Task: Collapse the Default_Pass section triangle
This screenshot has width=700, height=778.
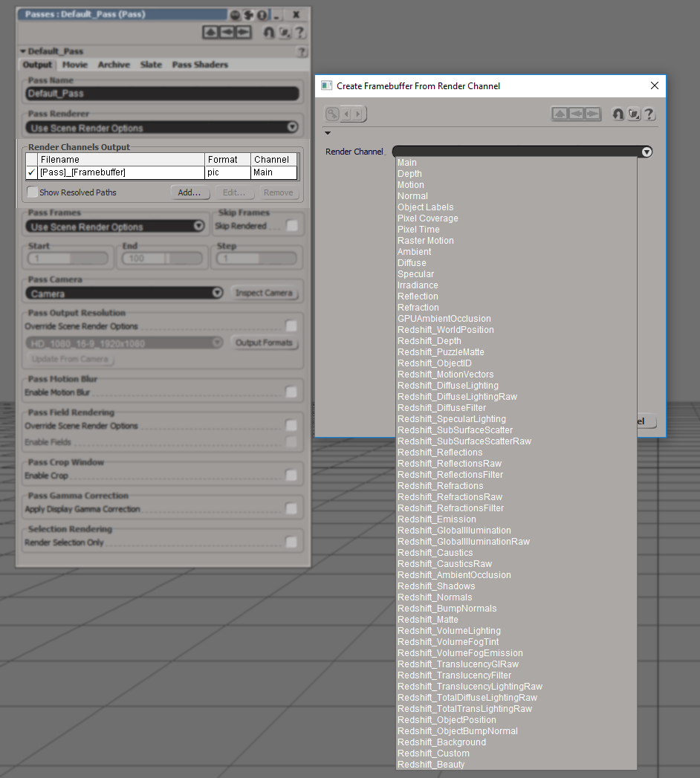Action: click(x=23, y=51)
